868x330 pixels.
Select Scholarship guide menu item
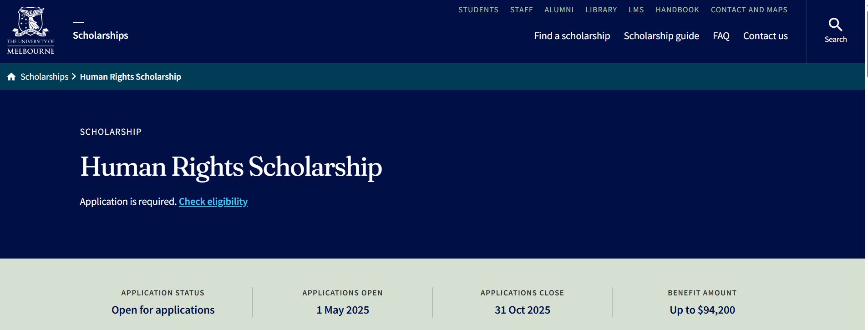(x=661, y=36)
